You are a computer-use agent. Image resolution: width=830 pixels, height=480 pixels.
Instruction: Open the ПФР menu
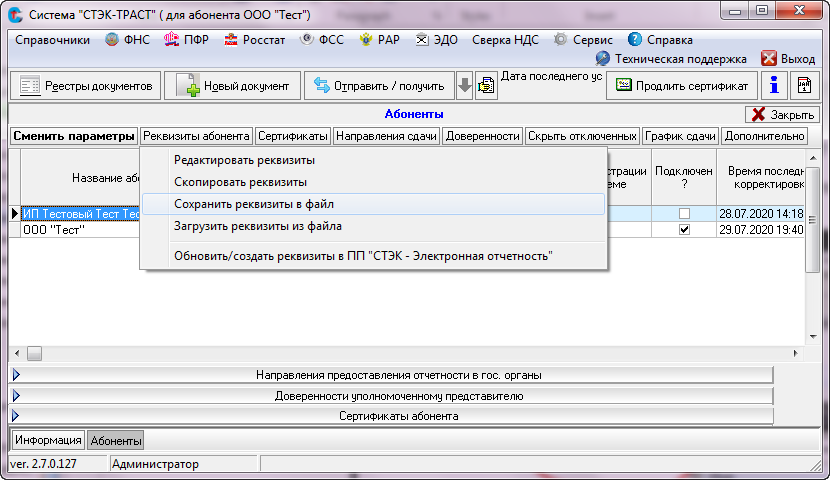[186, 40]
